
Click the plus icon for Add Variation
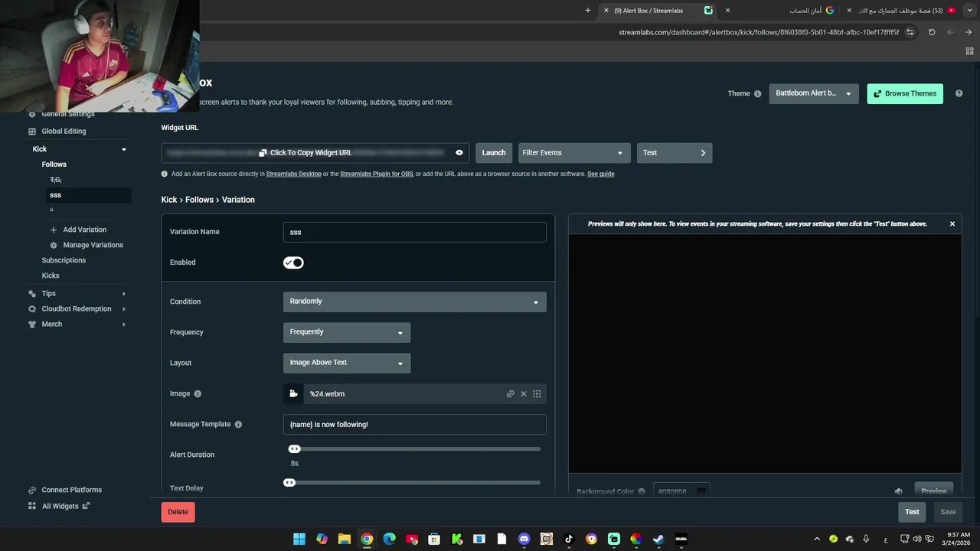coord(54,230)
